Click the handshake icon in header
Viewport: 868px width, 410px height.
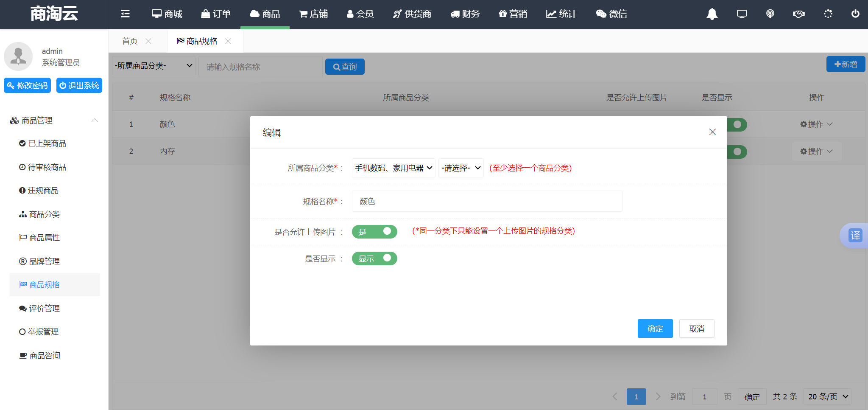798,14
